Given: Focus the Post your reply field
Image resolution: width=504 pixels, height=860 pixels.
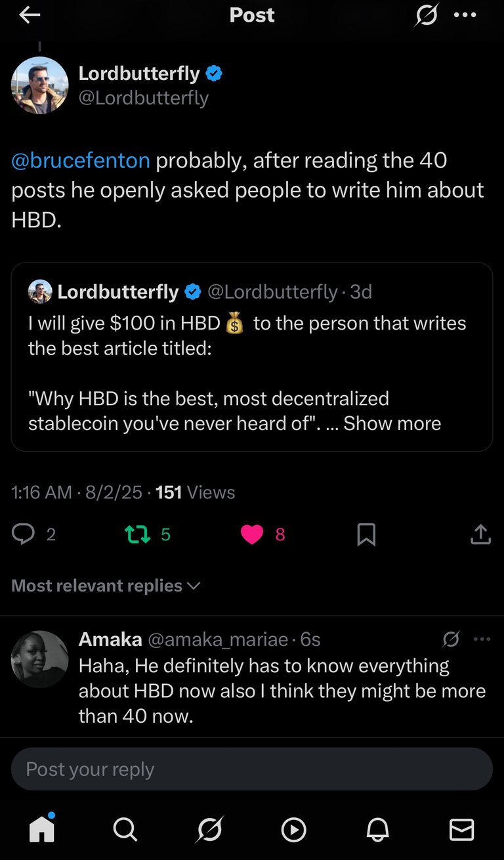Looking at the screenshot, I should tap(252, 769).
